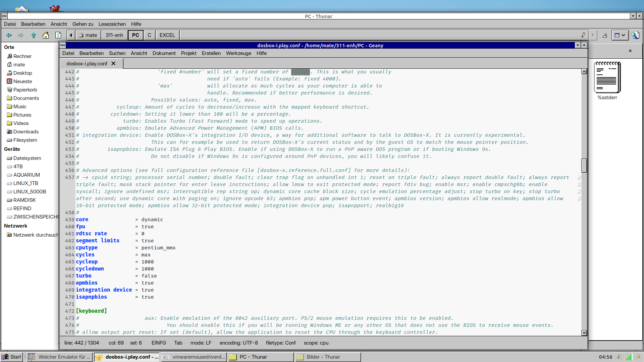Click the cycles setting line
The height and width of the screenshot is (362, 644).
113,255
